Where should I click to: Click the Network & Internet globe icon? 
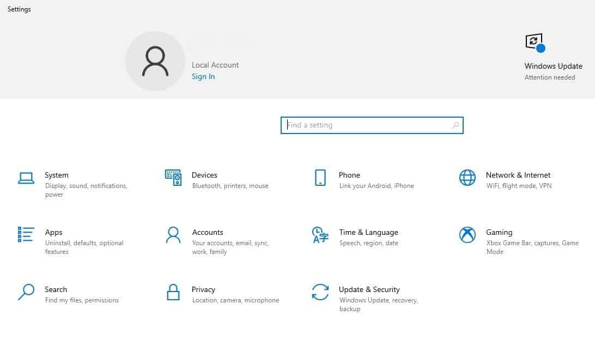pos(467,178)
